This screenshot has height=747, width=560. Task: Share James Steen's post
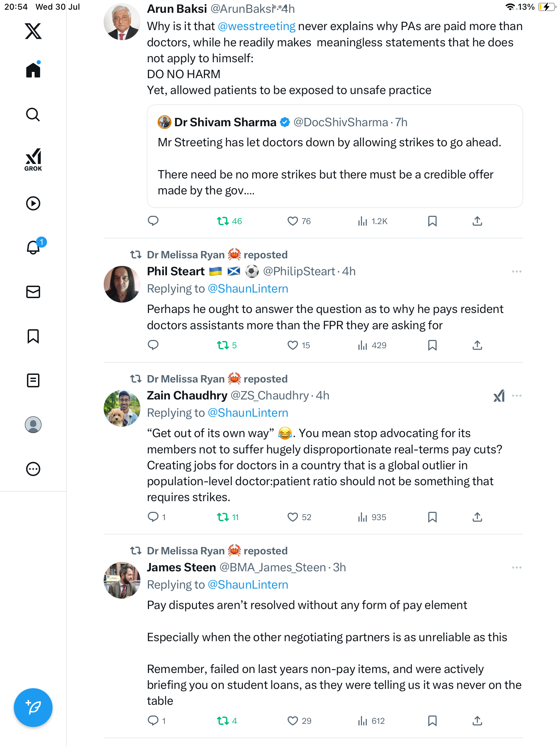(x=477, y=721)
